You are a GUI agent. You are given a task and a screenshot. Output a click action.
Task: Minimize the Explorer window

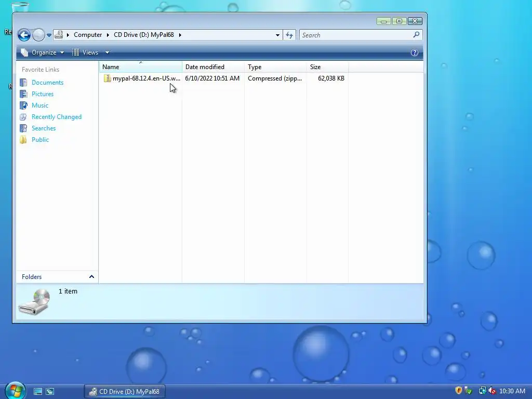pyautogui.click(x=383, y=21)
